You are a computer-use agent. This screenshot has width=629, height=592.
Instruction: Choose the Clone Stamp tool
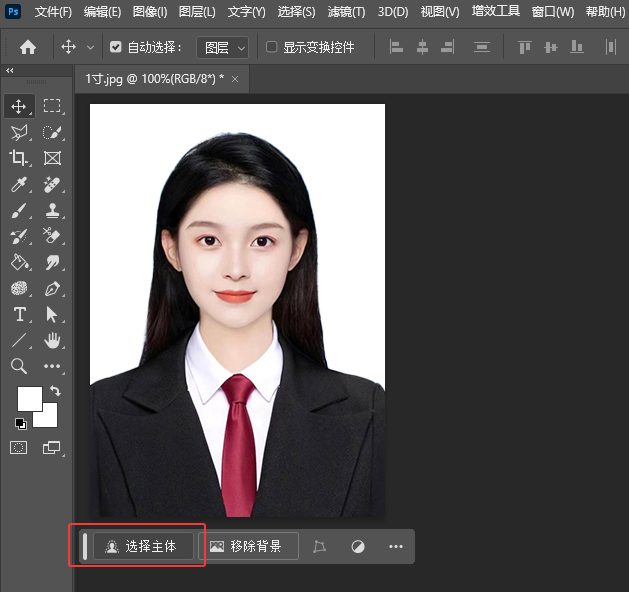coord(52,210)
